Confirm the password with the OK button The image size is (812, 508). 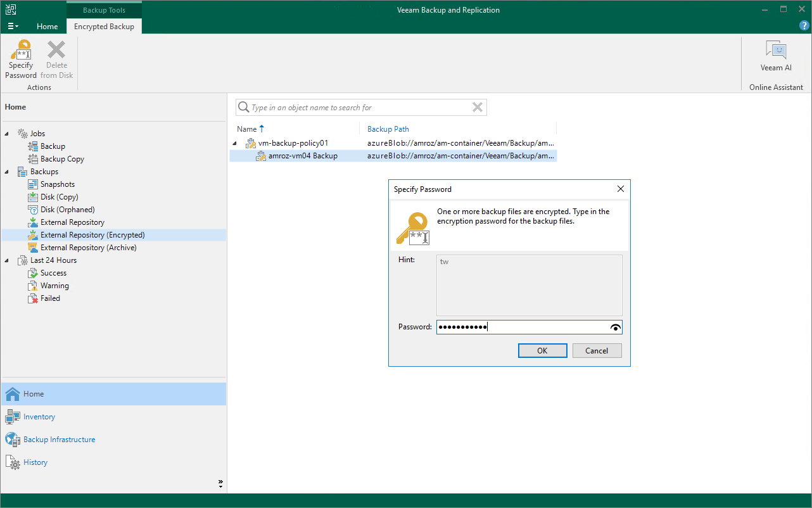(542, 351)
